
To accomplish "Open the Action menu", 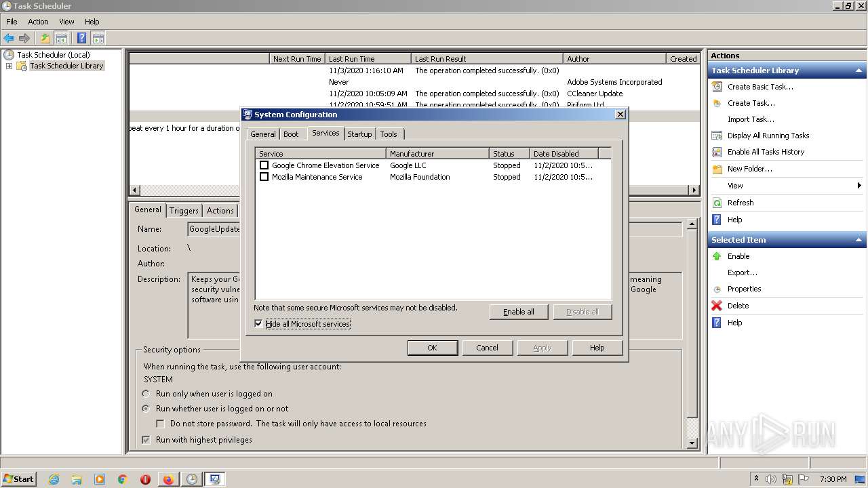I will click(38, 22).
